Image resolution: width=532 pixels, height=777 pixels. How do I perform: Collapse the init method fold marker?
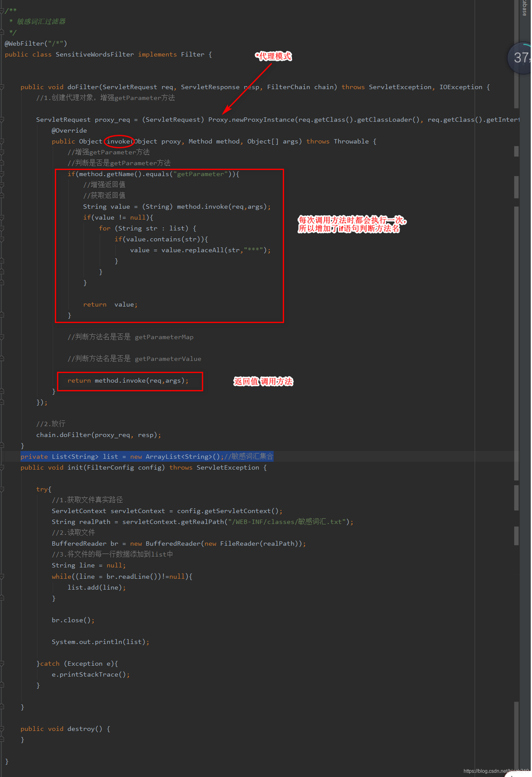point(2,467)
